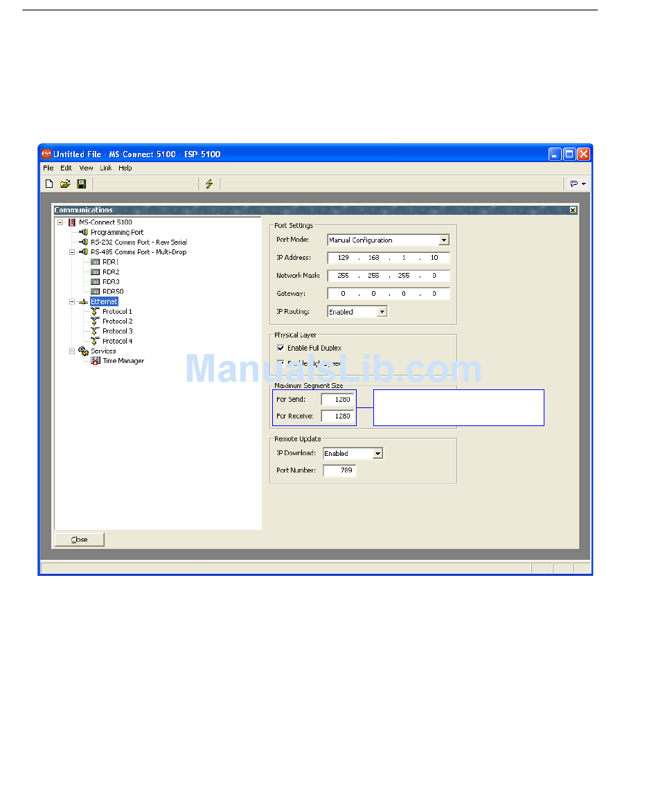Viewport: 658px width, 812px height.
Task: Click the Gateway address field
Action: 389,294
